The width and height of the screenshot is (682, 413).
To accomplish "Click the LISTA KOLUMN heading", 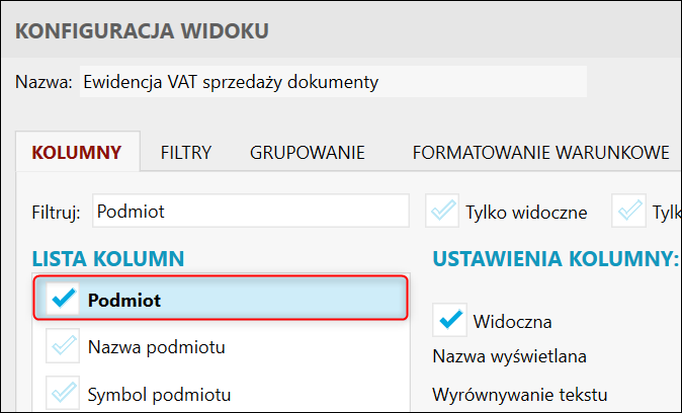I will 108,259.
